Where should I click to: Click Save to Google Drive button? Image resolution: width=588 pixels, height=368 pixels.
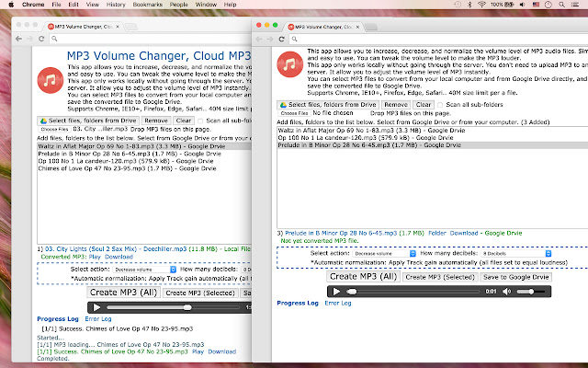pos(516,277)
